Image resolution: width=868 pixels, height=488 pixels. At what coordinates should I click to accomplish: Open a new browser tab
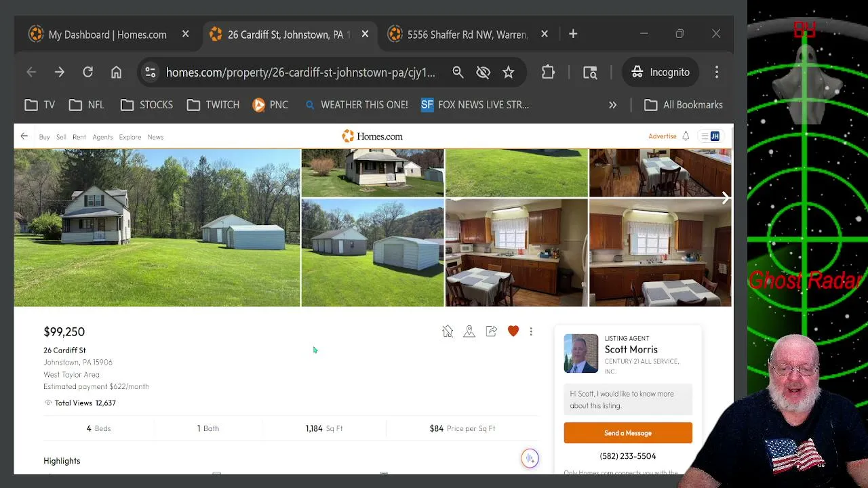[x=573, y=34]
